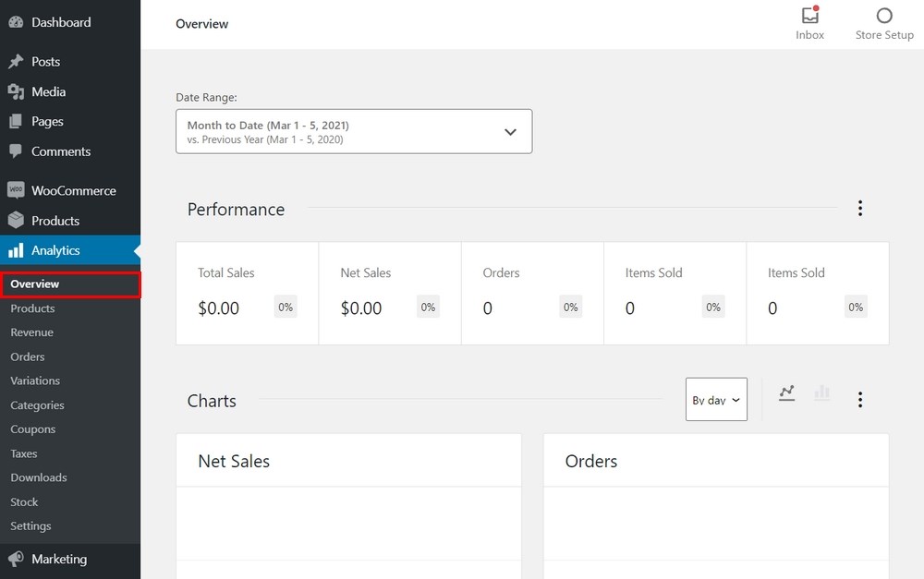Click the Media icon in sidebar
The image size is (924, 579).
[16, 92]
